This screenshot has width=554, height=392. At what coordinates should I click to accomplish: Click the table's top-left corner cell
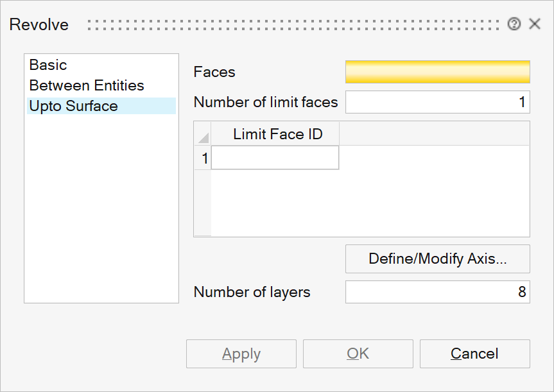(203, 134)
